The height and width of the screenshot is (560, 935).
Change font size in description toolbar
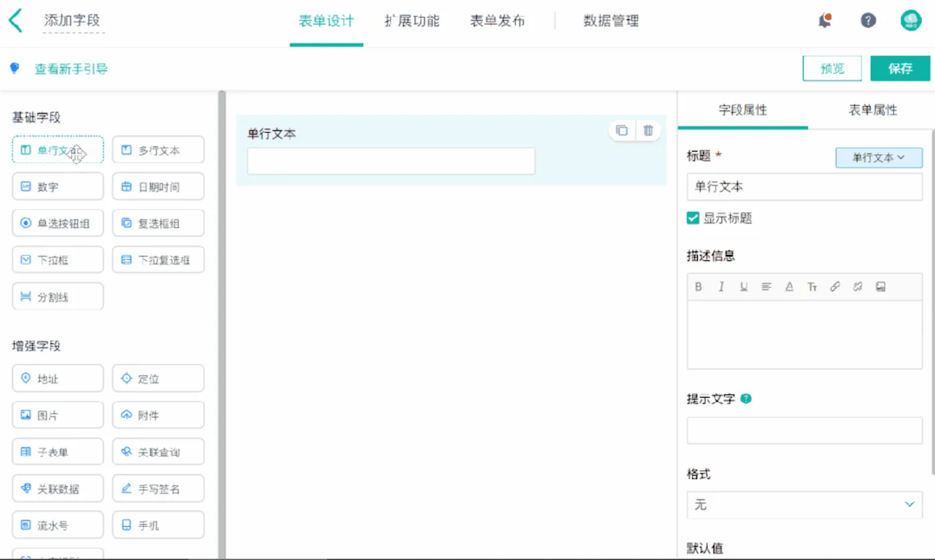point(812,287)
